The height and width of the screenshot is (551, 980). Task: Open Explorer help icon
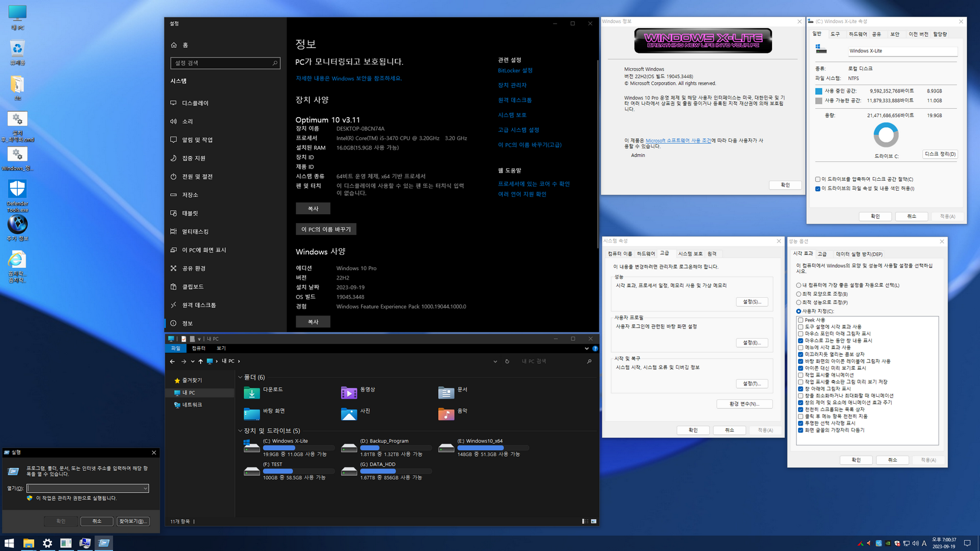coord(595,348)
